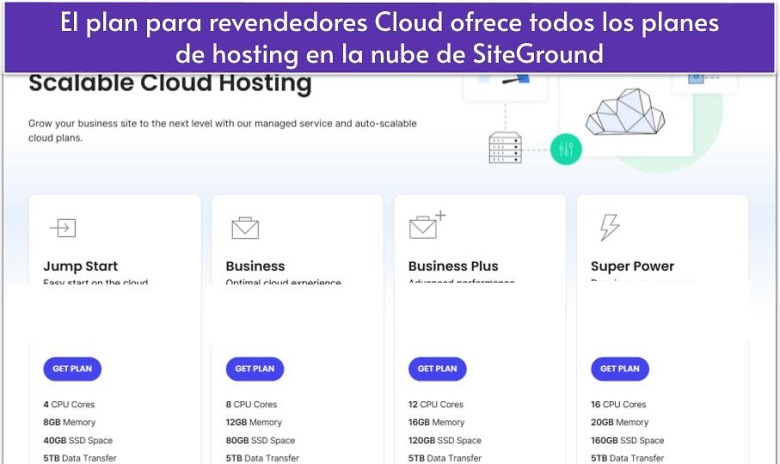Screen dimensions: 780x464
Task: Click the 'Grow your business site' description
Action: 222,130
